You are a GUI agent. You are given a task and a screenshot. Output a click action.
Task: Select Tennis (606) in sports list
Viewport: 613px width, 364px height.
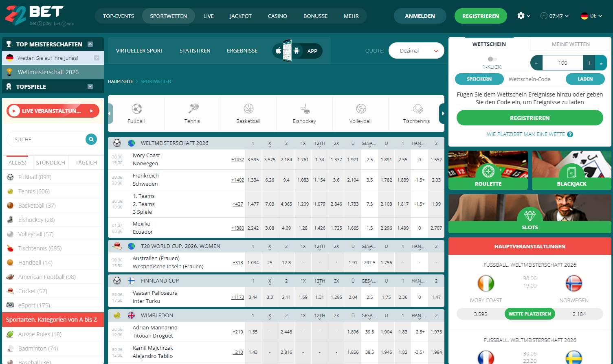click(53, 191)
